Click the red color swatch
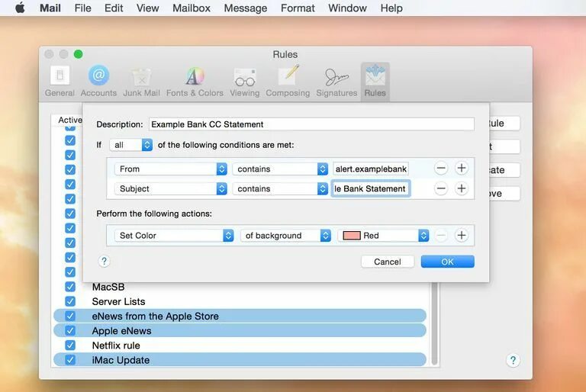 (x=351, y=236)
